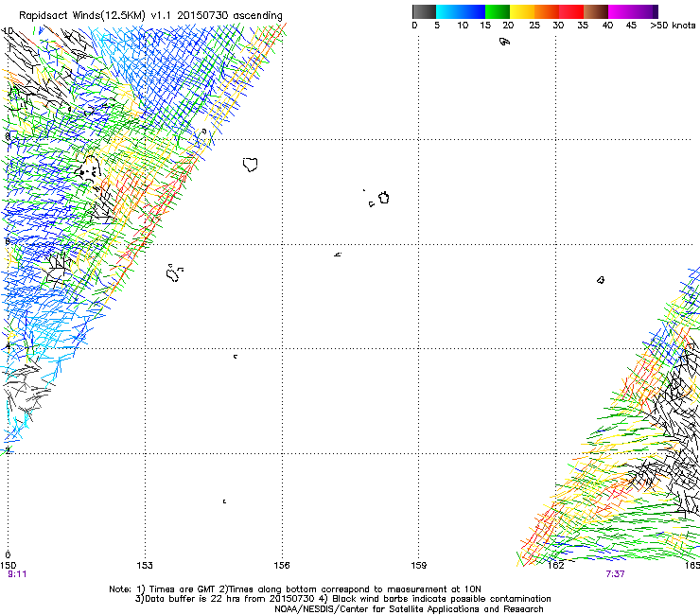Click the '162' longitude axis label
This screenshot has height=615, width=700.
pos(556,566)
